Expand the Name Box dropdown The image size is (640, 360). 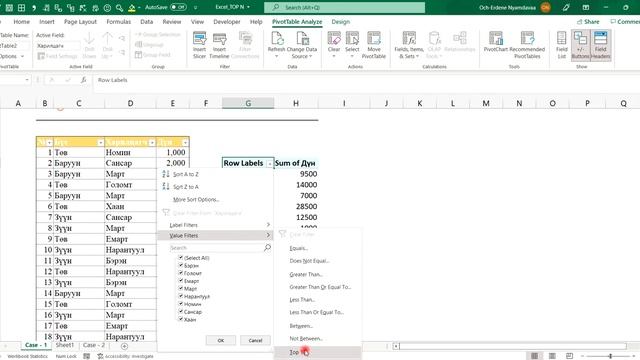click(27, 80)
